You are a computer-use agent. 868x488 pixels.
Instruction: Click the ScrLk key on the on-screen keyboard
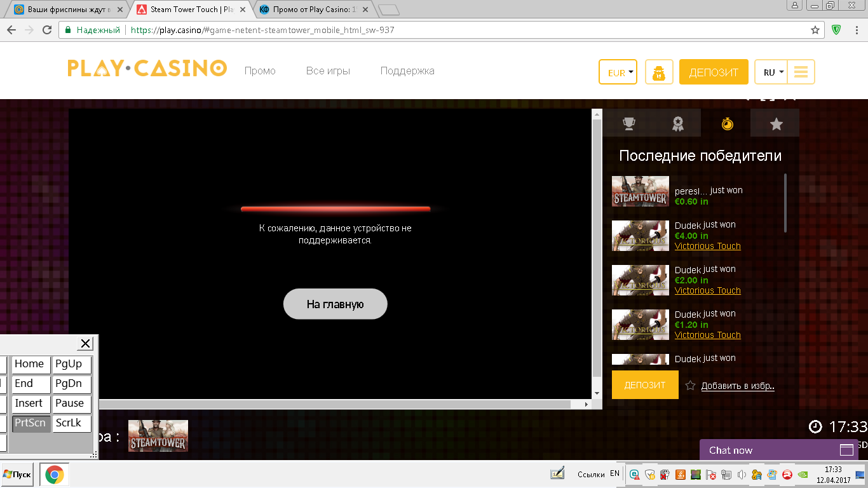(71, 423)
